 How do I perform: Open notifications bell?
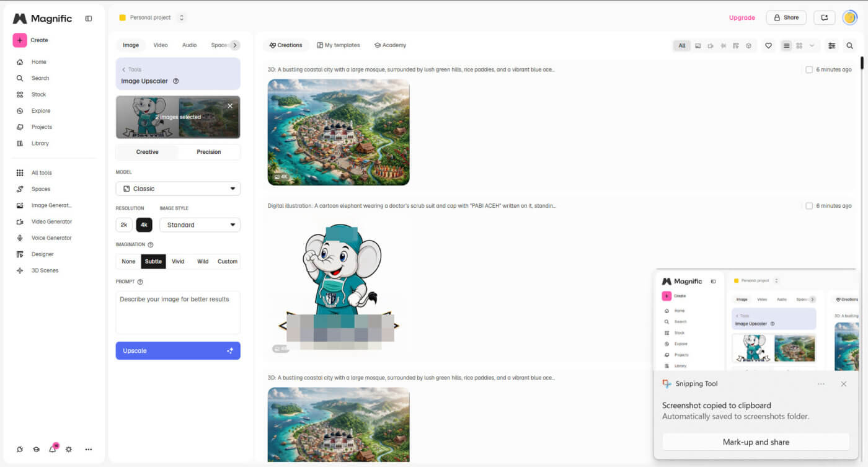pyautogui.click(x=53, y=449)
